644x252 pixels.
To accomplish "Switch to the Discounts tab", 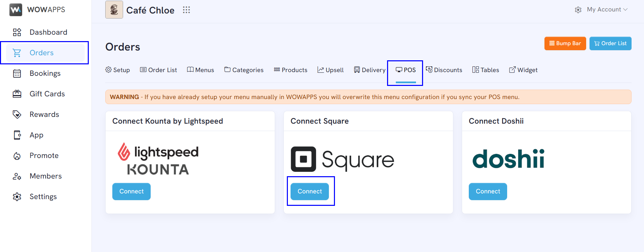I will pos(444,70).
